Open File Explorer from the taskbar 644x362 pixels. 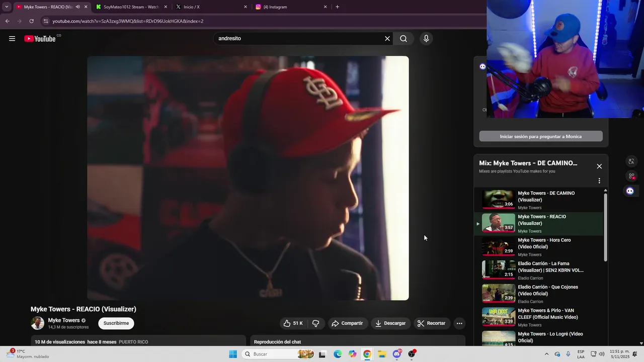[382, 354]
